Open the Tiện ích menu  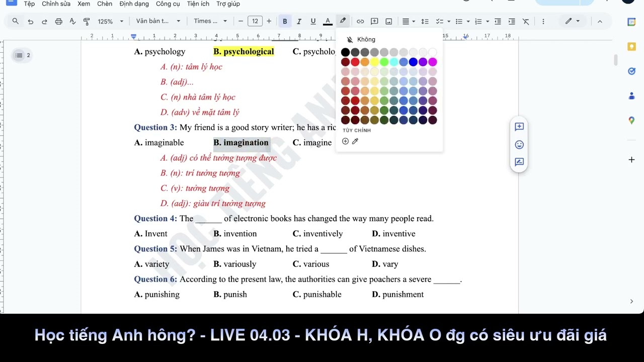tap(198, 4)
